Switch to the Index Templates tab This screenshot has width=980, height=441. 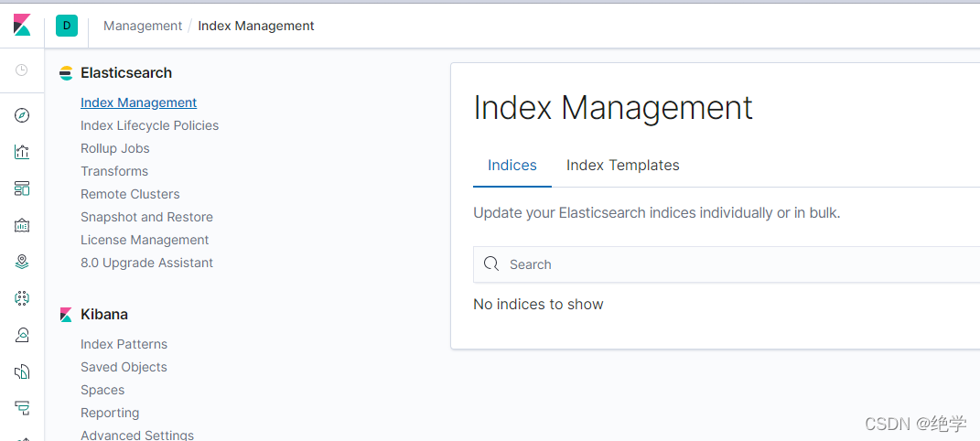[x=622, y=166]
